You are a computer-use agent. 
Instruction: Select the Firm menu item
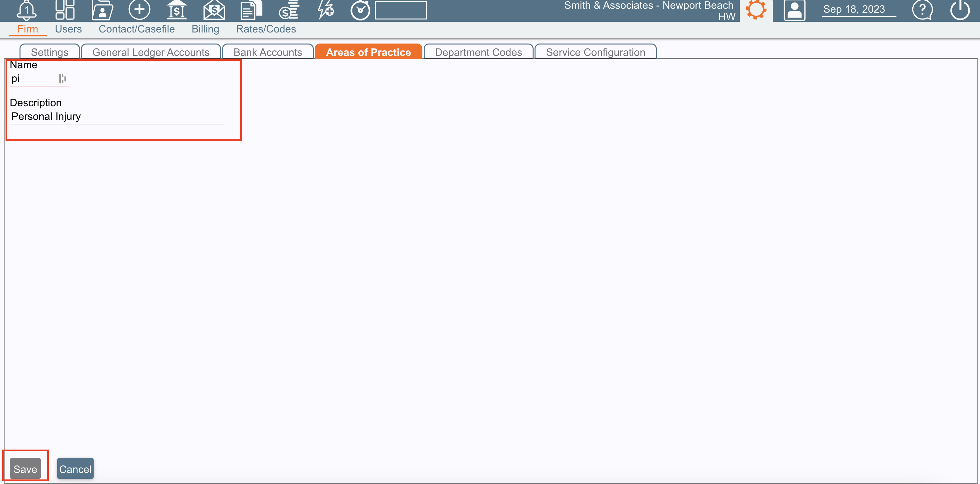[x=28, y=29]
